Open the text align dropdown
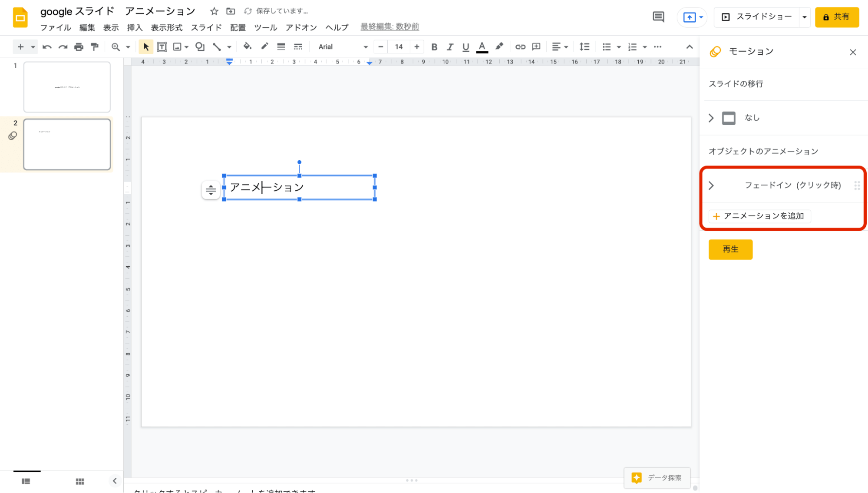 pos(560,47)
